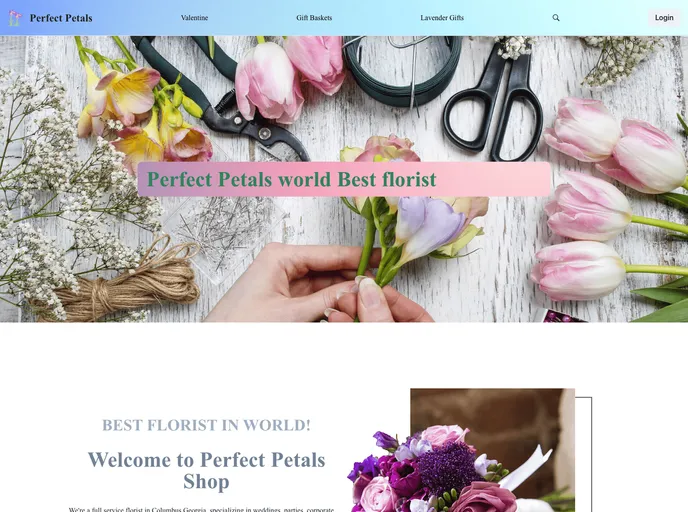The width and height of the screenshot is (688, 512).
Task: Click the full service florist paragraph text
Action: click(201, 509)
